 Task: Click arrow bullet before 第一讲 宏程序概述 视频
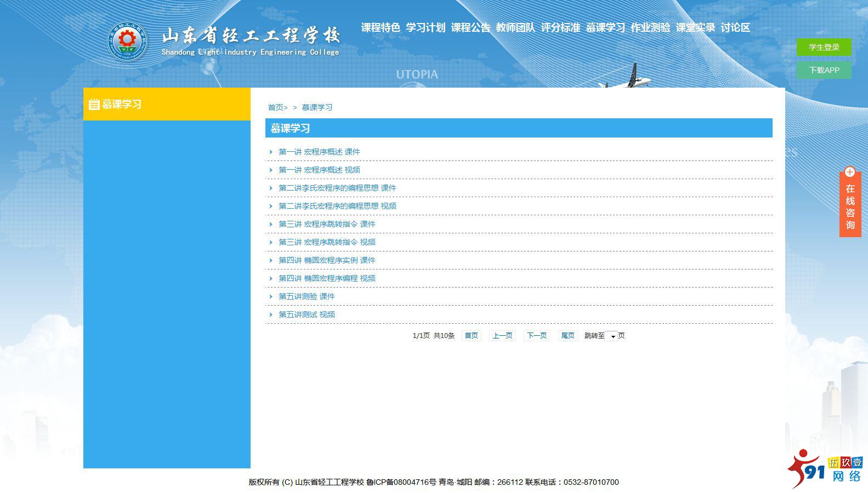point(271,170)
